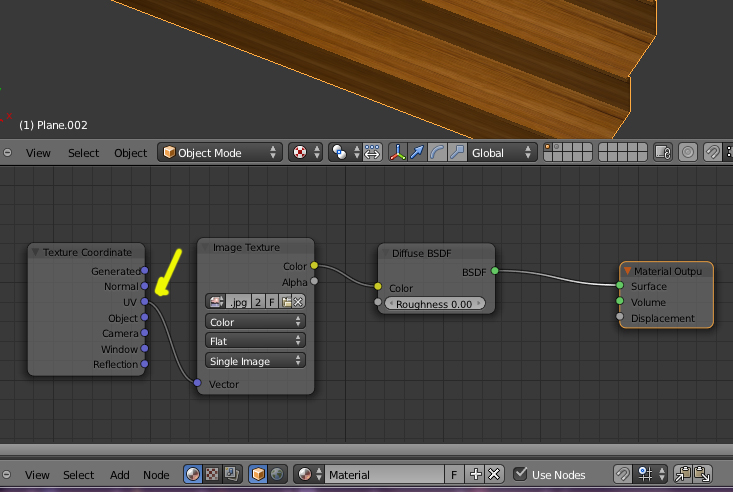Open the node editor's View menu
Screen dimensions: 733x492
[37, 475]
